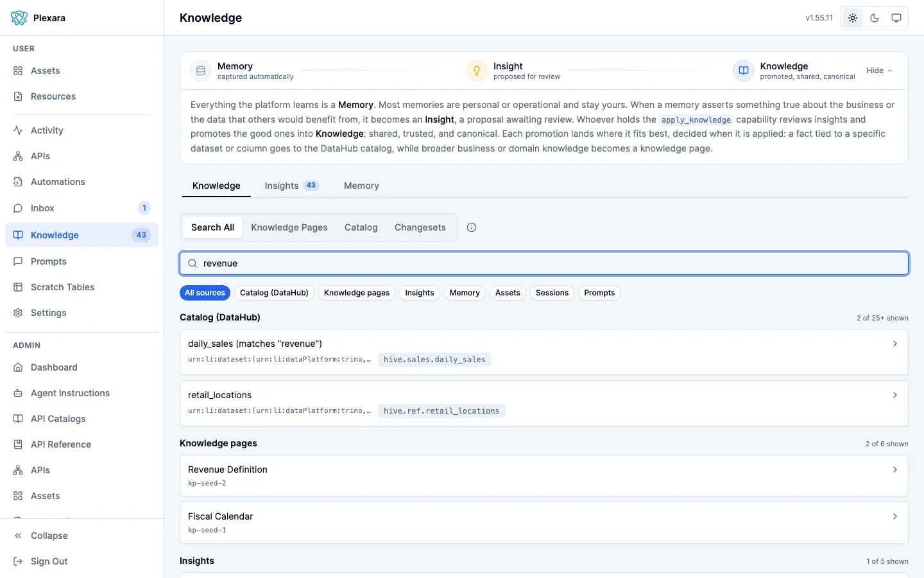Open the Resources page icon
The height and width of the screenshot is (578, 924).
click(x=18, y=96)
